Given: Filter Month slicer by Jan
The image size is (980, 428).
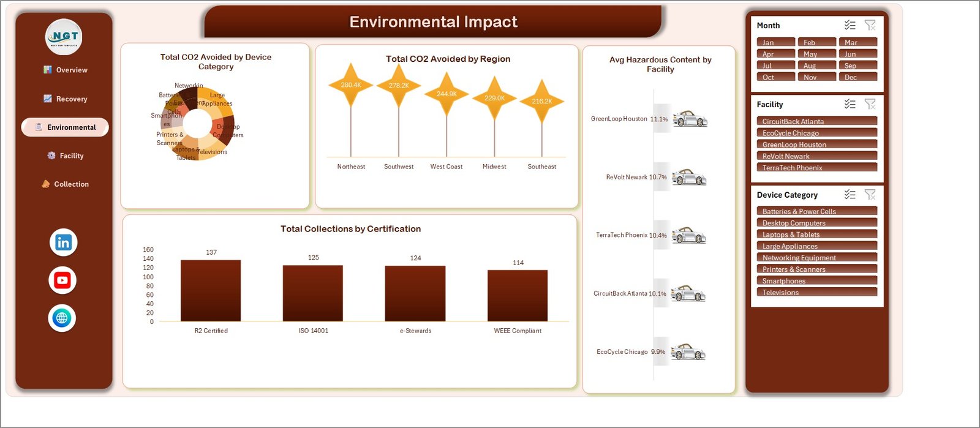Looking at the screenshot, I should pos(776,42).
